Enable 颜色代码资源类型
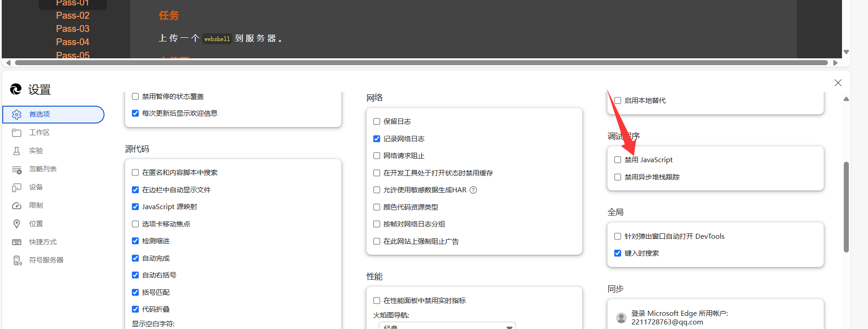This screenshot has height=329, width=868. point(376,207)
